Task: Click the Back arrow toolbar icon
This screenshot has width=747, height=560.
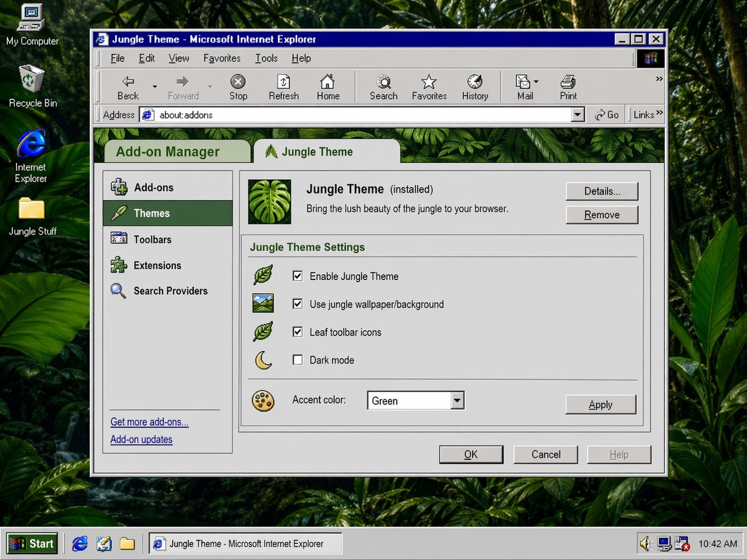Action: click(x=128, y=81)
